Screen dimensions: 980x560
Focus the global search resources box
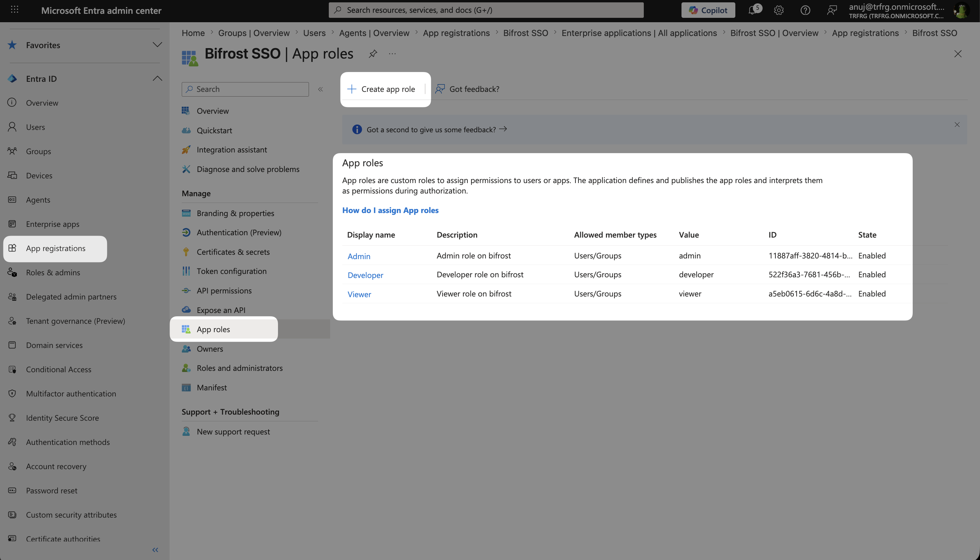[486, 10]
